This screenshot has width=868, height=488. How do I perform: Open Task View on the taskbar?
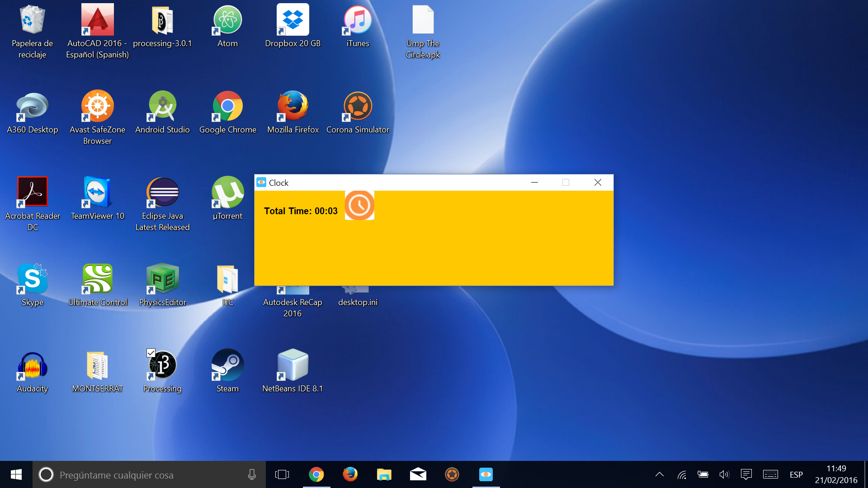coord(282,474)
